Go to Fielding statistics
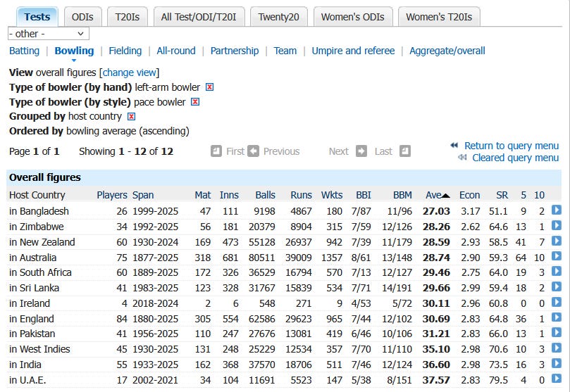 tap(125, 51)
